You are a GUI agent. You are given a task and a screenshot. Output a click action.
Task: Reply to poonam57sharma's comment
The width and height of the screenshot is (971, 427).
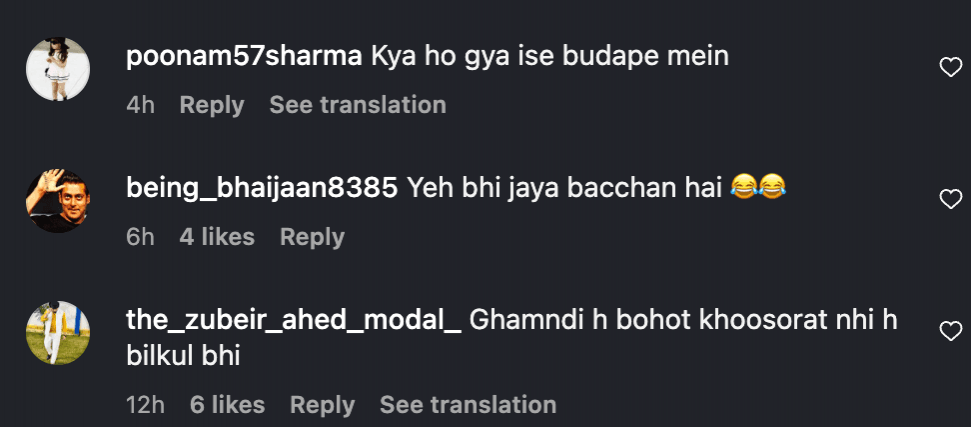[211, 105]
